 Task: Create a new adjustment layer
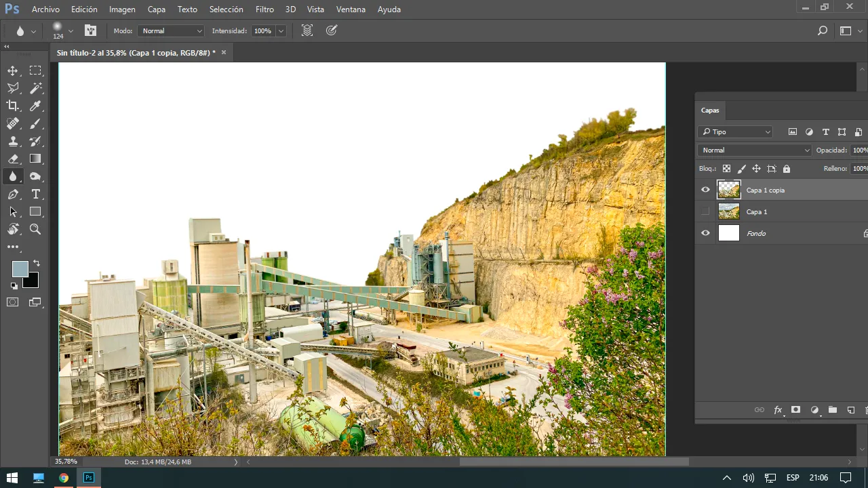coord(814,410)
